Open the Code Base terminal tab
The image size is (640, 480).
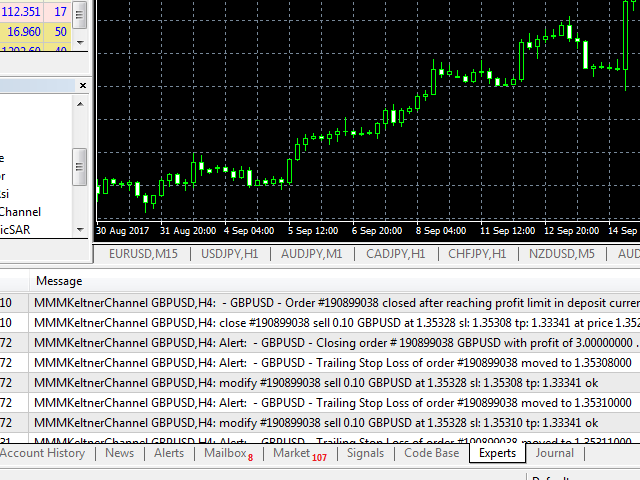tap(431, 453)
